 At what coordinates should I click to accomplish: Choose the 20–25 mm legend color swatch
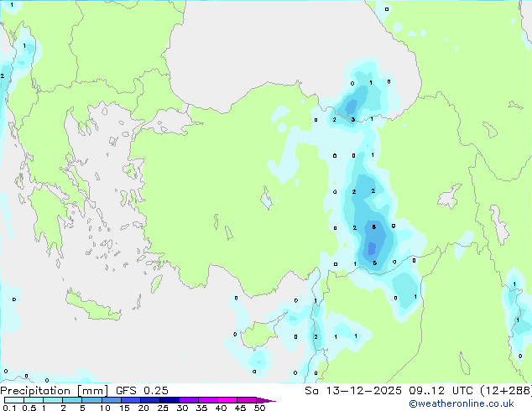[149, 400]
